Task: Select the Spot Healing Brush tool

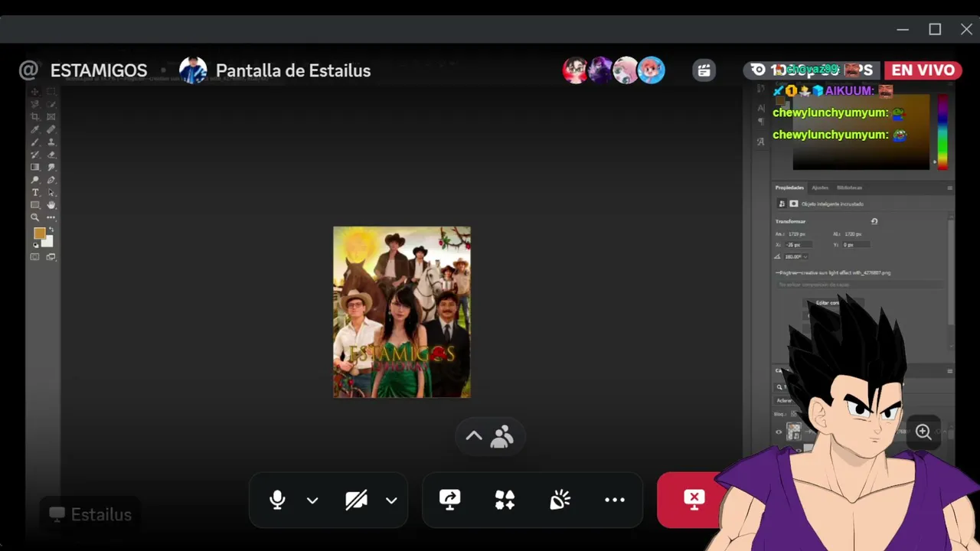Action: [51, 129]
